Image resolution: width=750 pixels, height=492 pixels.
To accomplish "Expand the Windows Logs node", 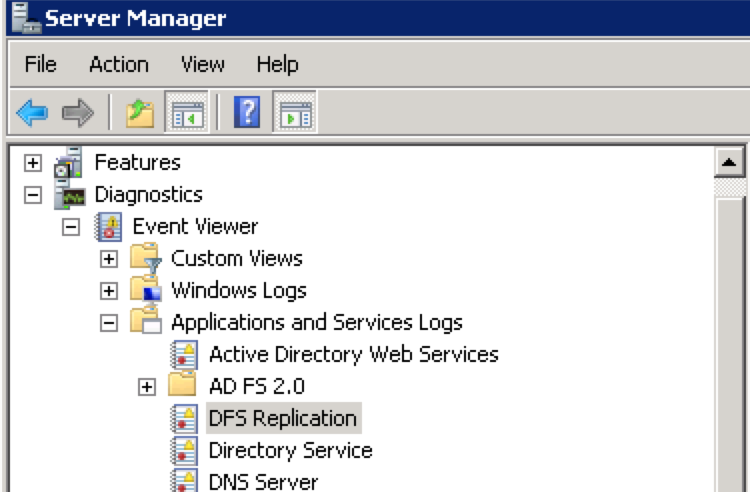I will (x=109, y=291).
